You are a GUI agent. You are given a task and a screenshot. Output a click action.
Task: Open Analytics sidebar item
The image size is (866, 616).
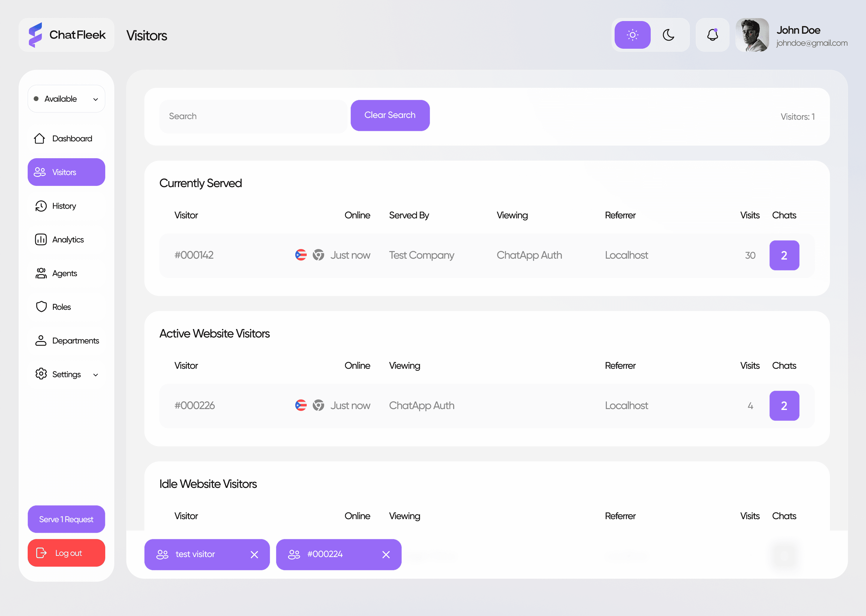(x=66, y=240)
